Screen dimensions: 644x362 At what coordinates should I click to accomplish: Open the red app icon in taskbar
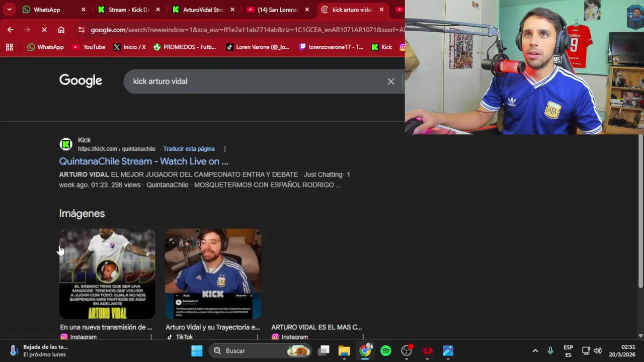pos(427,350)
